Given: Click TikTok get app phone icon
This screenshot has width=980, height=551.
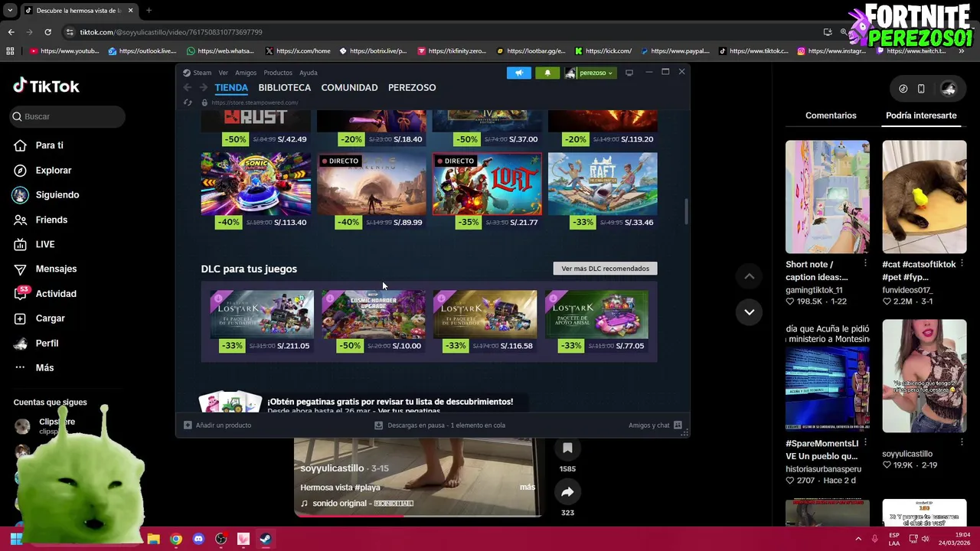Looking at the screenshot, I should tap(921, 89).
